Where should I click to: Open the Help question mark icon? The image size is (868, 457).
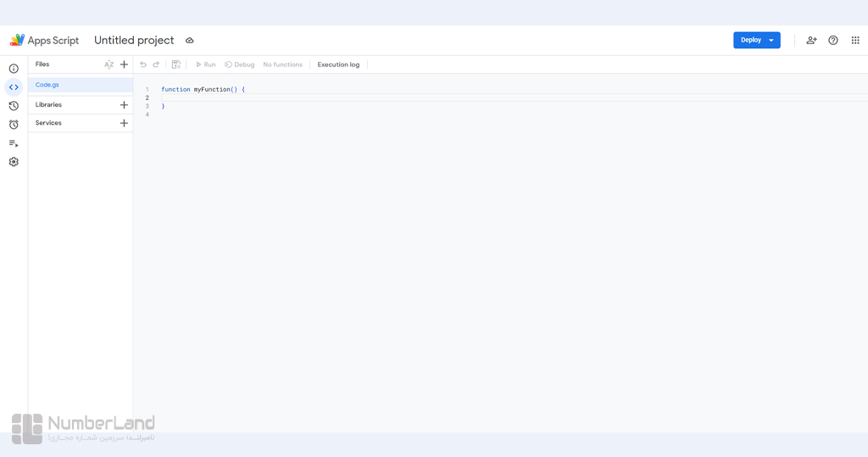[x=833, y=40]
